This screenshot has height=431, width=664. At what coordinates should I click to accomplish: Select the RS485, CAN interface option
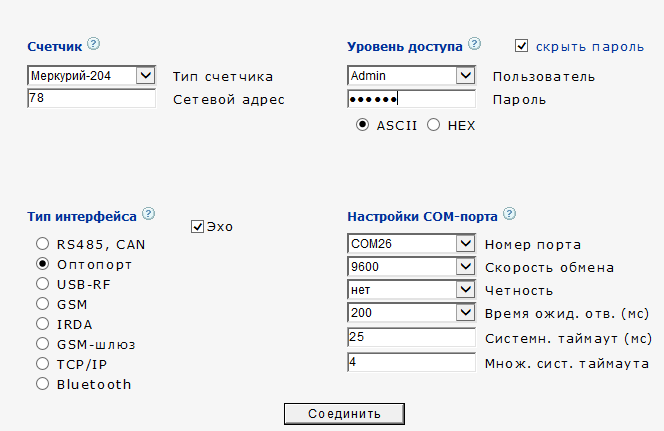42,243
